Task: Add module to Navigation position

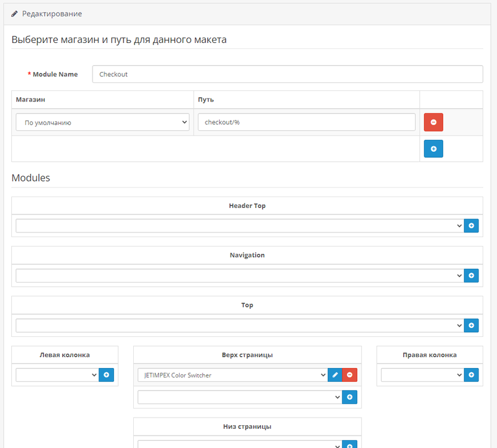Action: point(471,275)
